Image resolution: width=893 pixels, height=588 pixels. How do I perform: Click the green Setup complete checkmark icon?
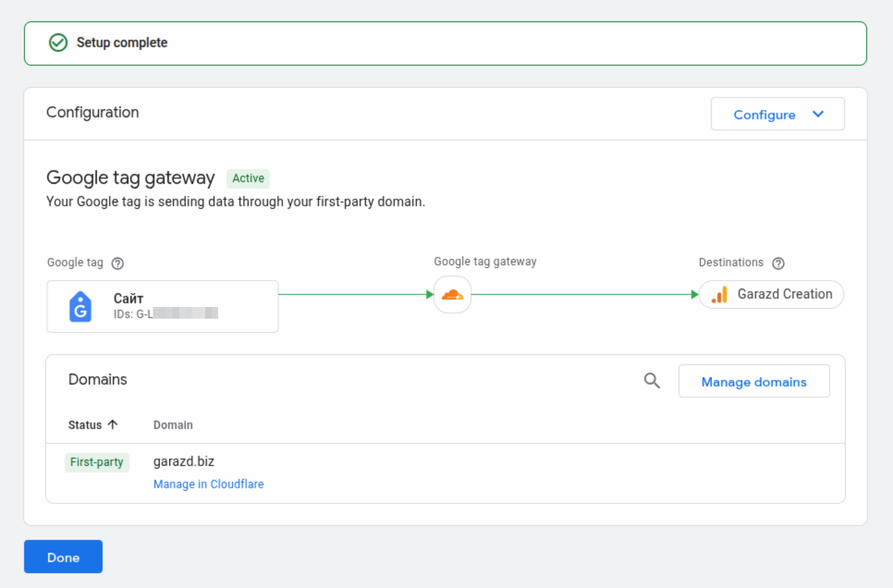click(58, 43)
